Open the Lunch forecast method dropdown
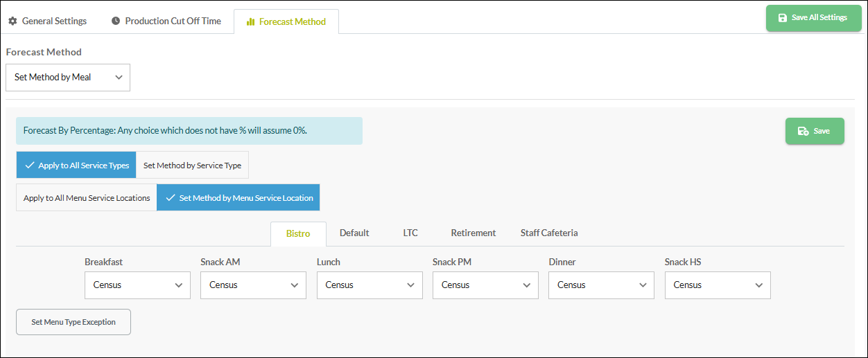The image size is (868, 358). click(x=370, y=285)
